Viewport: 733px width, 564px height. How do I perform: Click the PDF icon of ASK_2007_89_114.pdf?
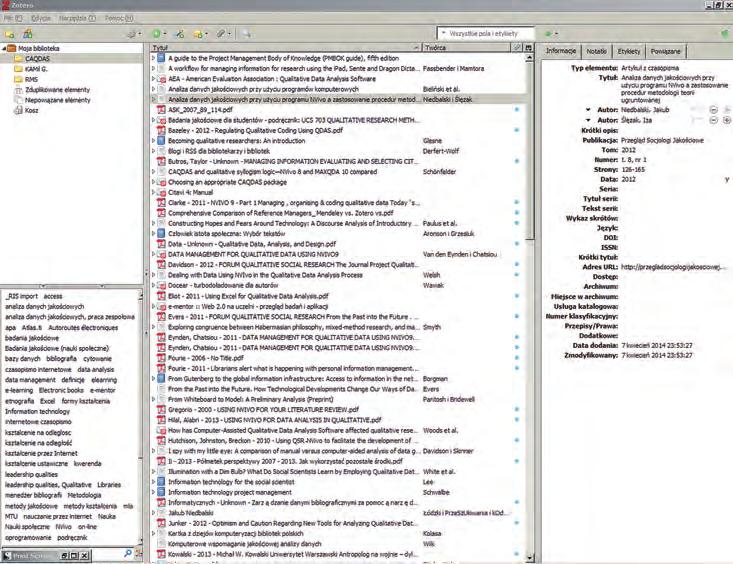tap(161, 109)
